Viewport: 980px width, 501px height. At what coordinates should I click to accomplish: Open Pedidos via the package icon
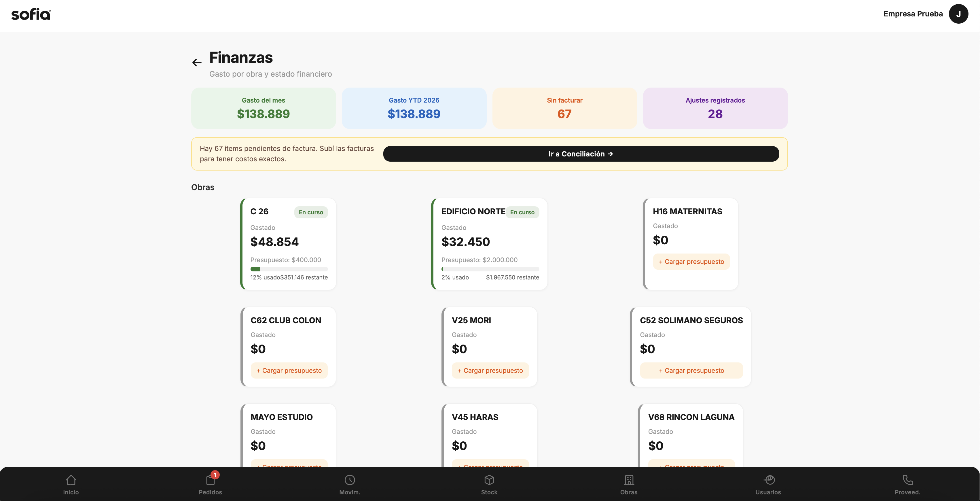[x=211, y=480]
